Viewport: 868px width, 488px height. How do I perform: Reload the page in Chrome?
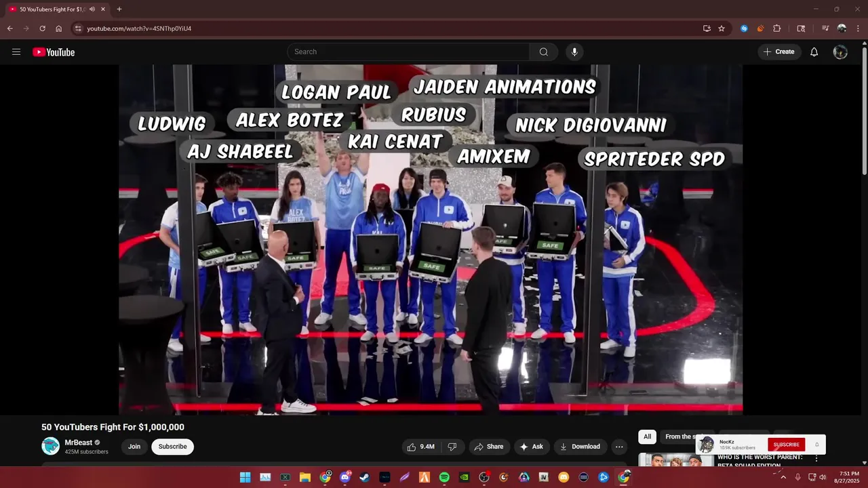(x=42, y=28)
